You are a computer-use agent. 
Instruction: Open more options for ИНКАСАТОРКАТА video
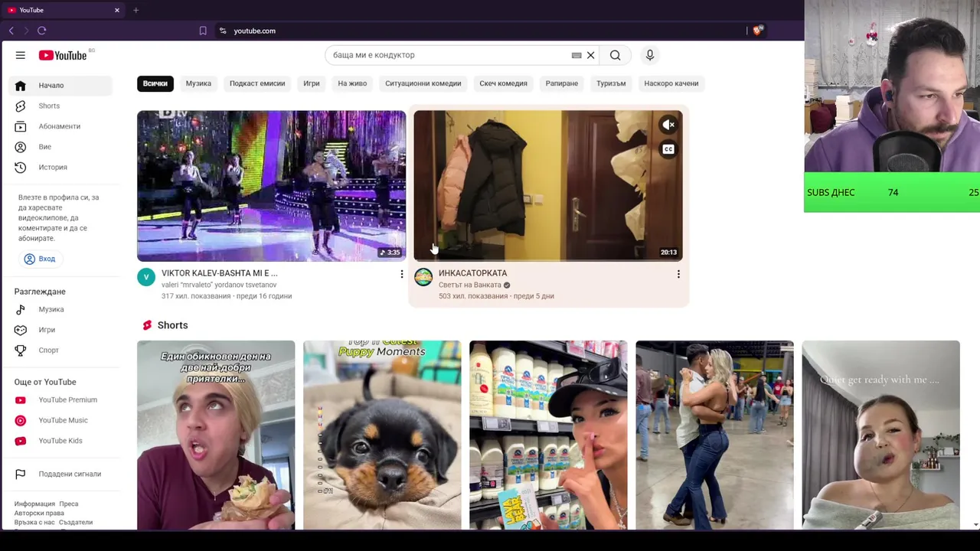click(x=678, y=274)
